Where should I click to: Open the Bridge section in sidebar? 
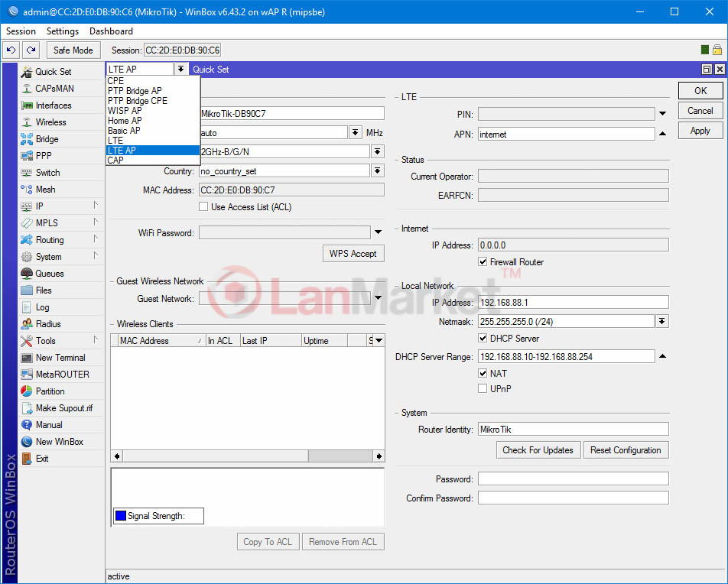pyautogui.click(x=47, y=139)
